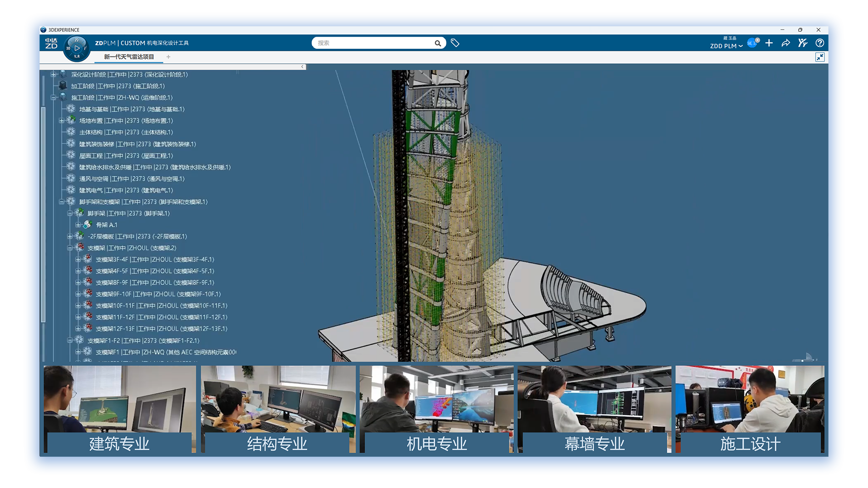
Task: Open the Help question mark icon
Action: pos(819,43)
